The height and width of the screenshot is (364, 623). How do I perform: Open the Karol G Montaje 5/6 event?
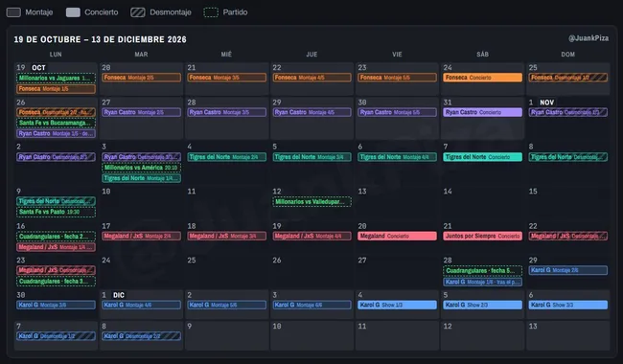pos(227,305)
